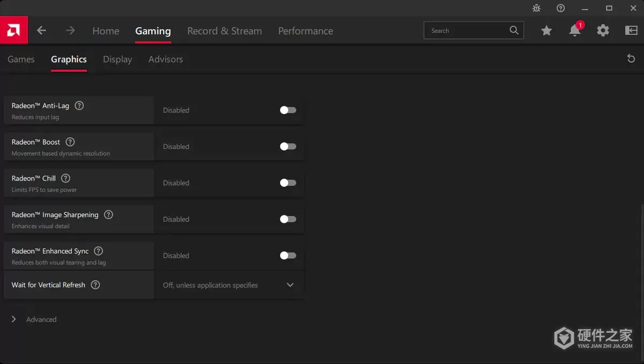Click the Radeon Chill label
The width and height of the screenshot is (644, 364).
coord(34,178)
